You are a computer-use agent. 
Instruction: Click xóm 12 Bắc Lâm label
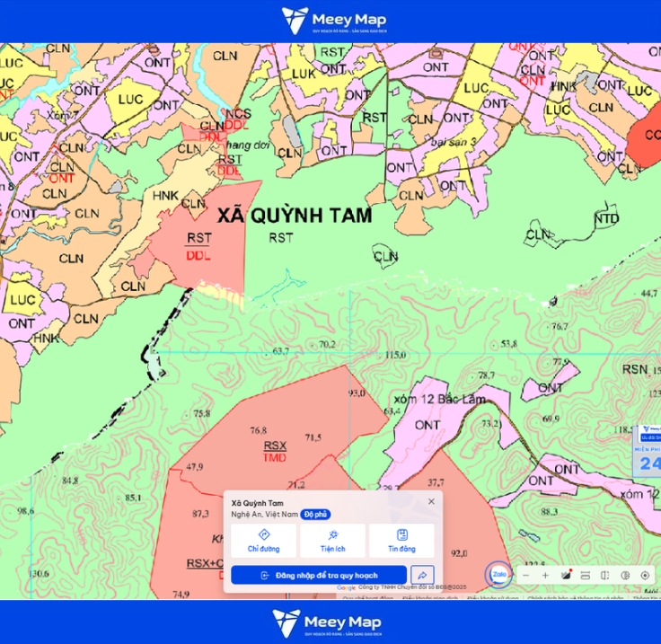[440, 399]
